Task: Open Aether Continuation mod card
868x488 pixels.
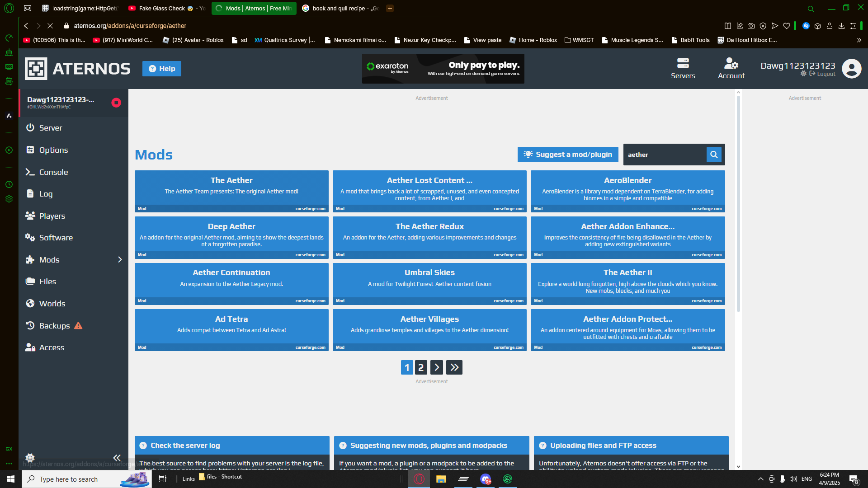Action: point(231,284)
